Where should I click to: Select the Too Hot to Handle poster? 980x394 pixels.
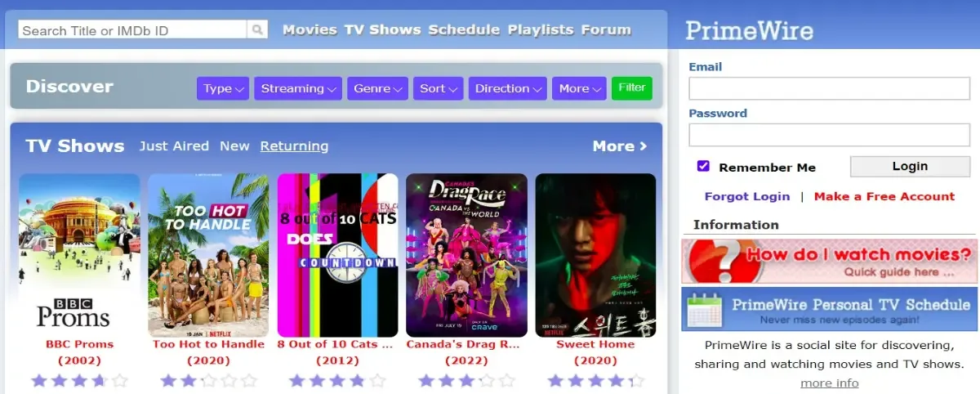pos(208,255)
